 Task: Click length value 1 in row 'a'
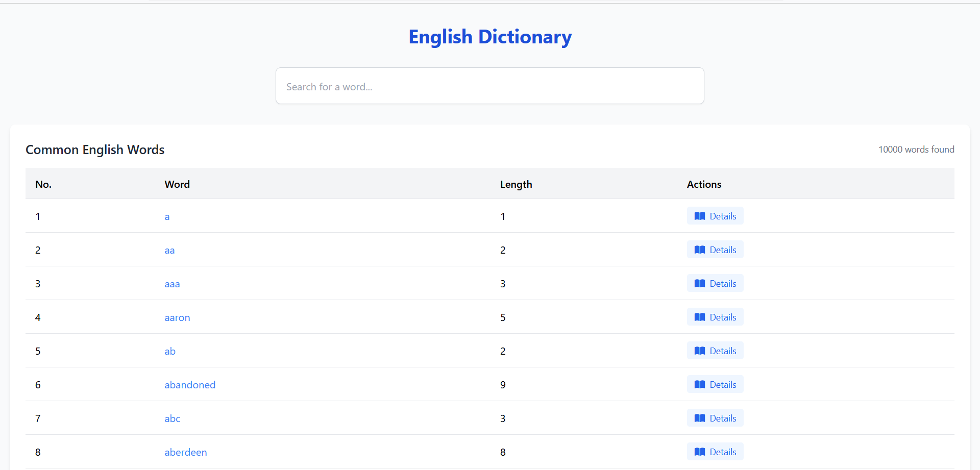(x=503, y=217)
